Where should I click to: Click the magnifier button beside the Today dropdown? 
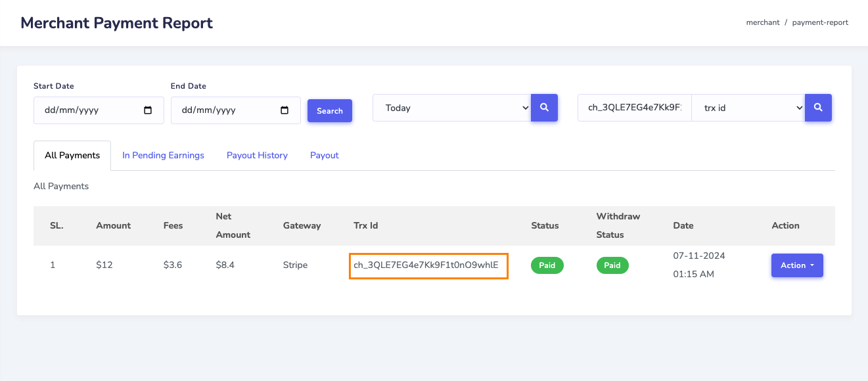(x=544, y=108)
